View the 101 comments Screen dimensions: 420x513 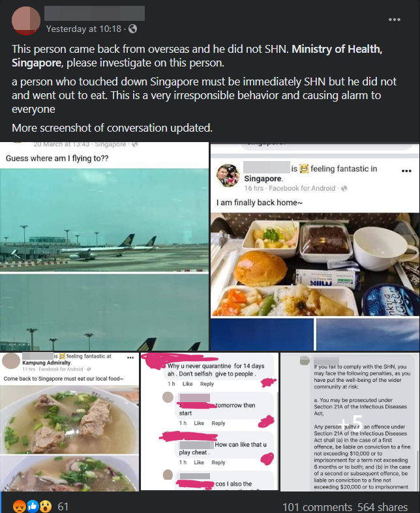pyautogui.click(x=317, y=506)
